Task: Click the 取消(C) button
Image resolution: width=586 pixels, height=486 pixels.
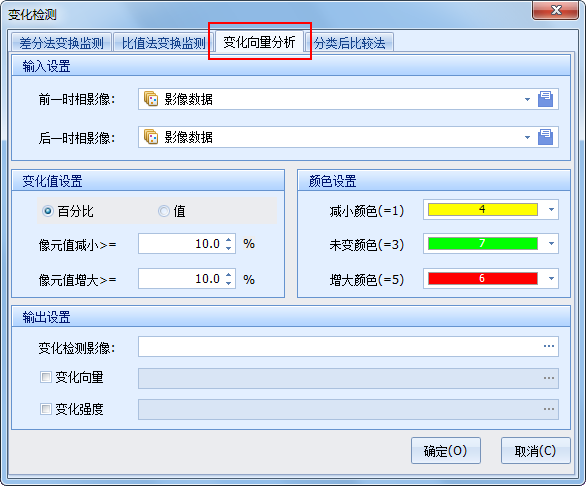Action: click(535, 451)
